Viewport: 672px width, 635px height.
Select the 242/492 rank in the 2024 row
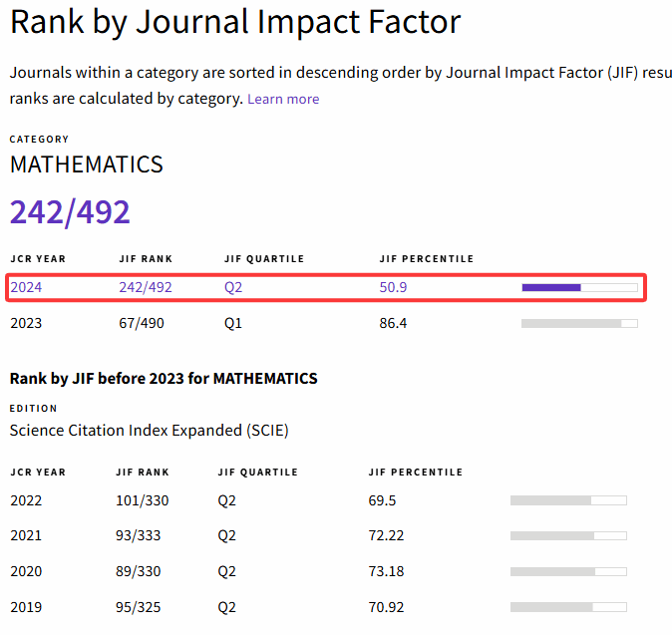tap(146, 288)
